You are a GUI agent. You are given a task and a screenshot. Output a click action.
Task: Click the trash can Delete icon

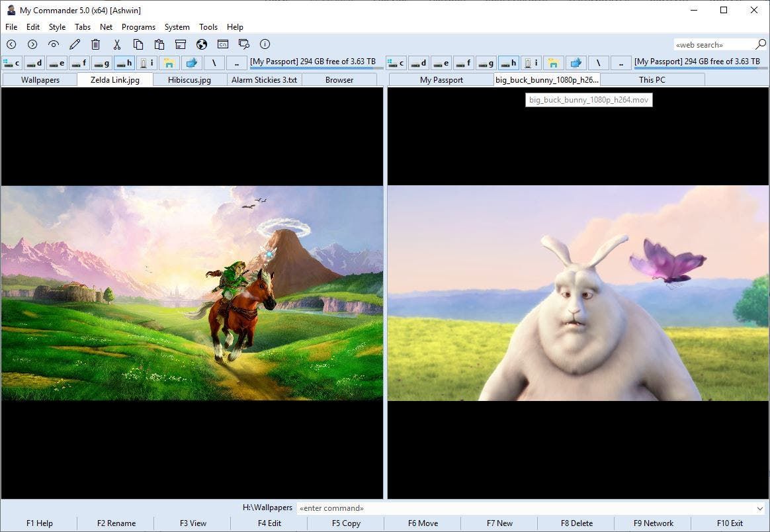(x=96, y=44)
